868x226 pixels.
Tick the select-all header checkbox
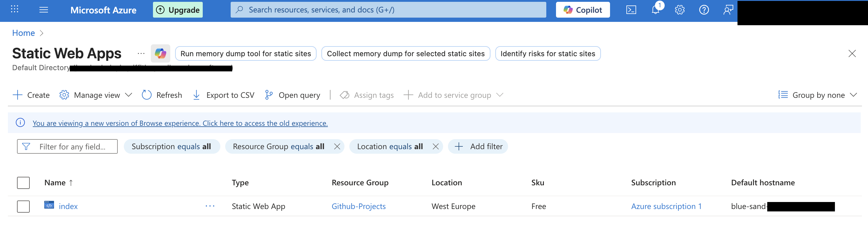(x=24, y=183)
